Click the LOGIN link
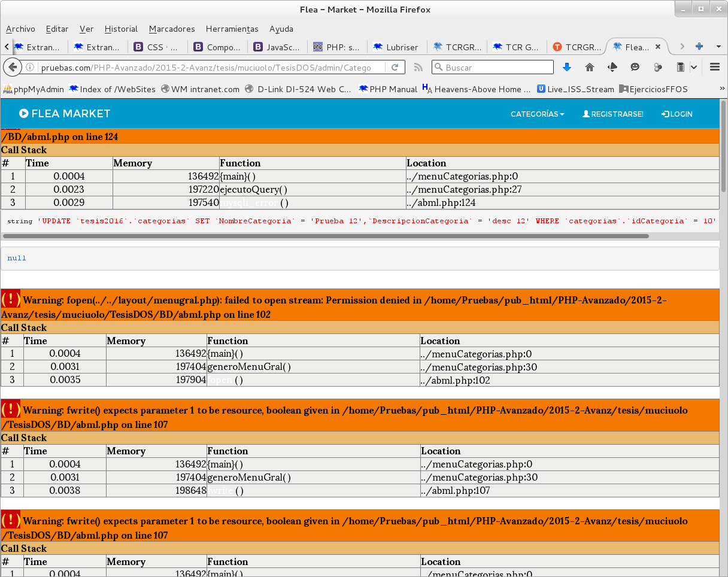The image size is (728, 577). [677, 114]
